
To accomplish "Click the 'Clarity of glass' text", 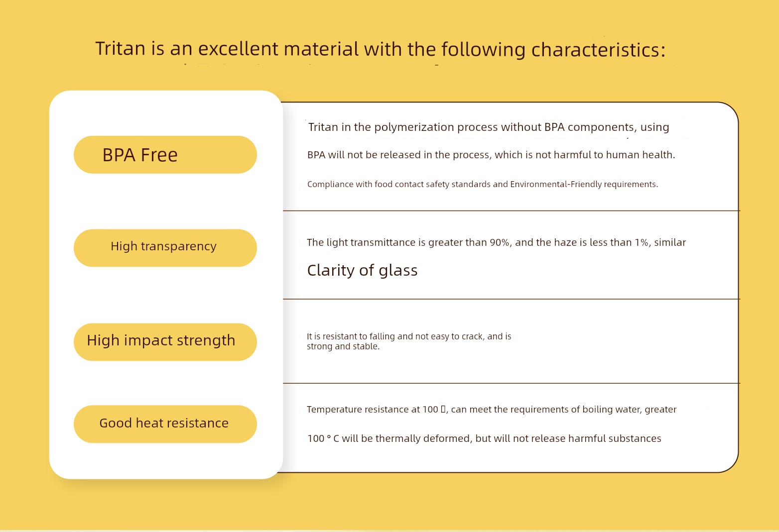I will click(x=362, y=270).
